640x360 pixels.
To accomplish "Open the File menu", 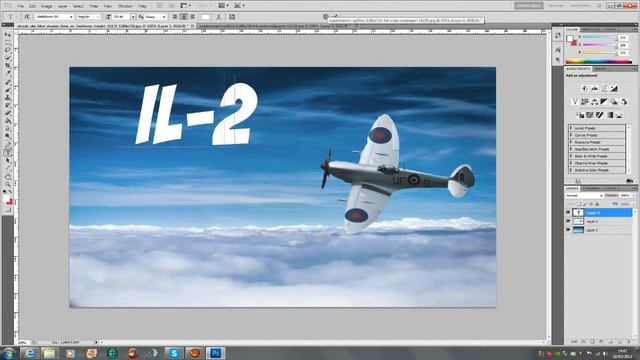I will click(x=20, y=6).
